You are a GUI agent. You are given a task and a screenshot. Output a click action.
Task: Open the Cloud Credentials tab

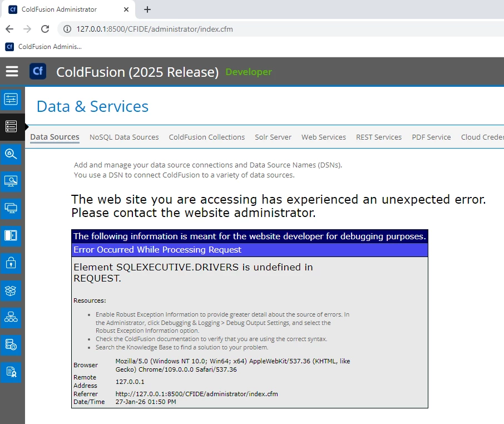tap(482, 137)
